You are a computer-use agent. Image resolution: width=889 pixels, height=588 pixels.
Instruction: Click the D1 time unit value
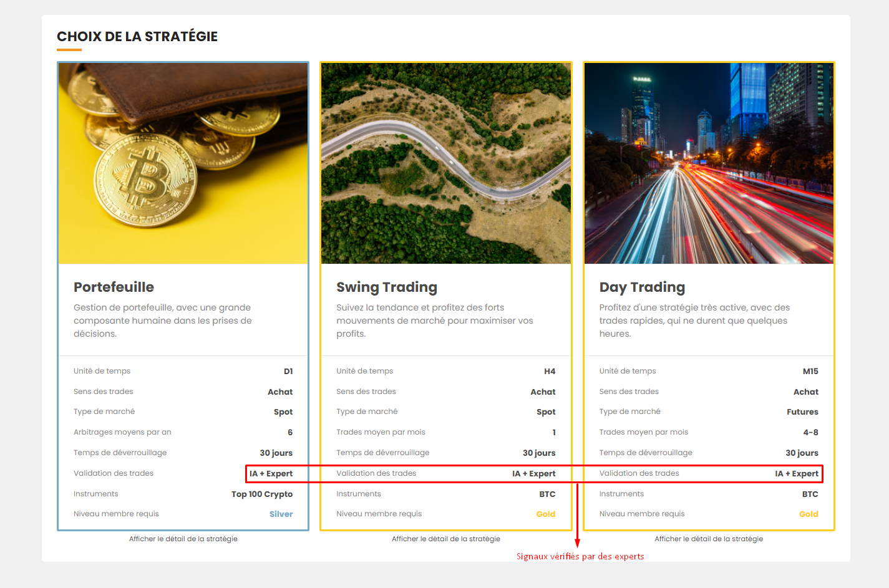[288, 371]
